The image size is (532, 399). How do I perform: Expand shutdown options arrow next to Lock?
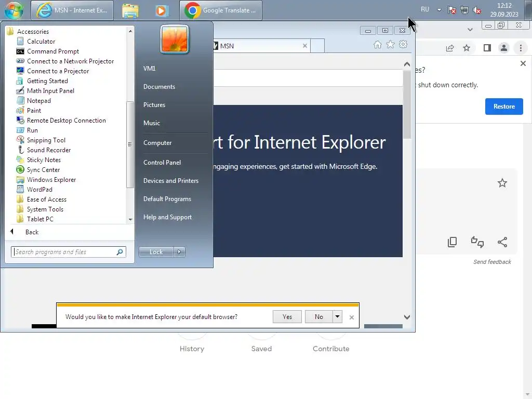click(179, 252)
